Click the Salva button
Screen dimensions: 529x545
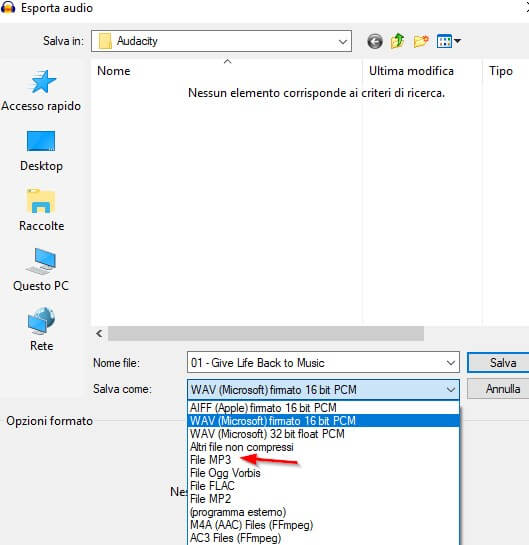(499, 363)
